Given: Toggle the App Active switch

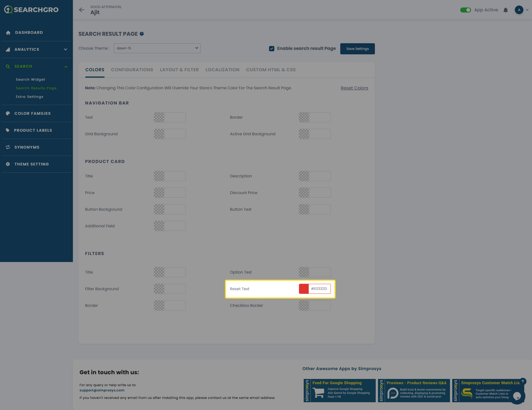Looking at the screenshot, I should 465,10.
